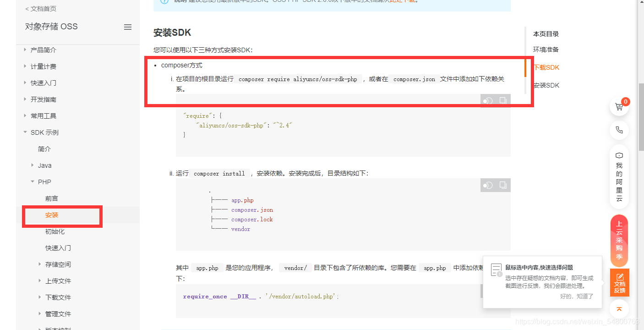
Task: Expand 下载文件 under PHP
Action: pyautogui.click(x=40, y=297)
